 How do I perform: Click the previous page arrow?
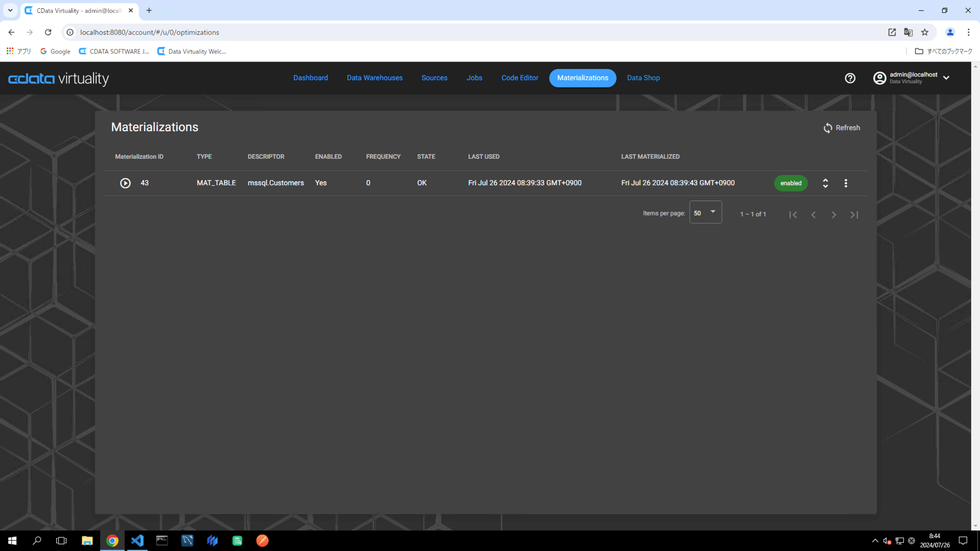[813, 215]
